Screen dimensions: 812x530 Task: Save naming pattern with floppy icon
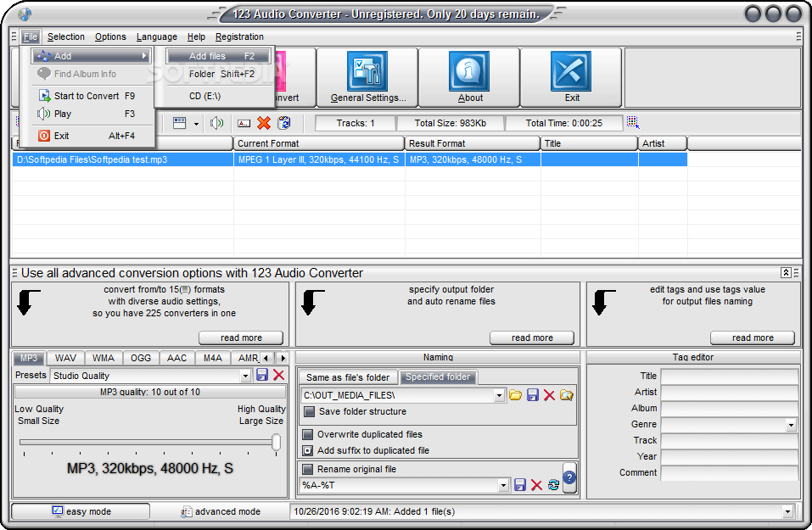520,484
